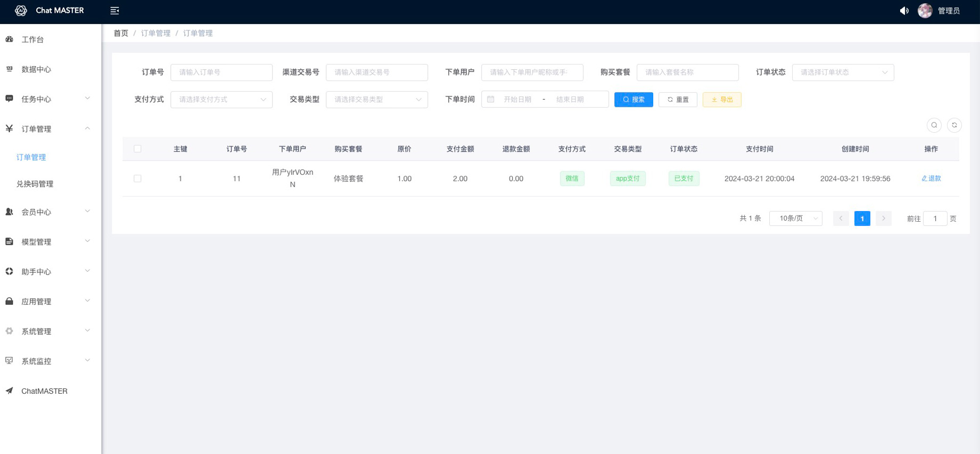This screenshot has width=980, height=454.
Task: Focus the 下单用户 input field
Action: click(532, 72)
